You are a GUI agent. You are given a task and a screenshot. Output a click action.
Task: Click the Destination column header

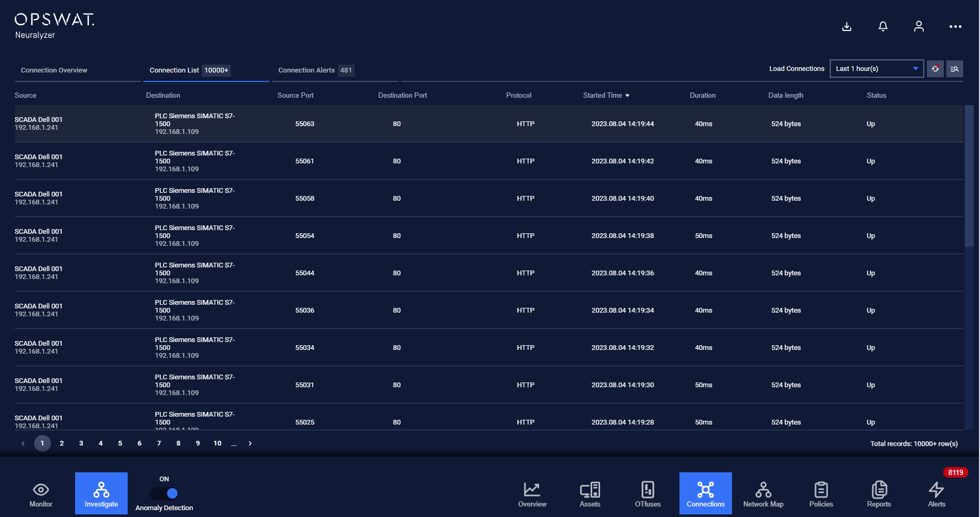coord(163,95)
